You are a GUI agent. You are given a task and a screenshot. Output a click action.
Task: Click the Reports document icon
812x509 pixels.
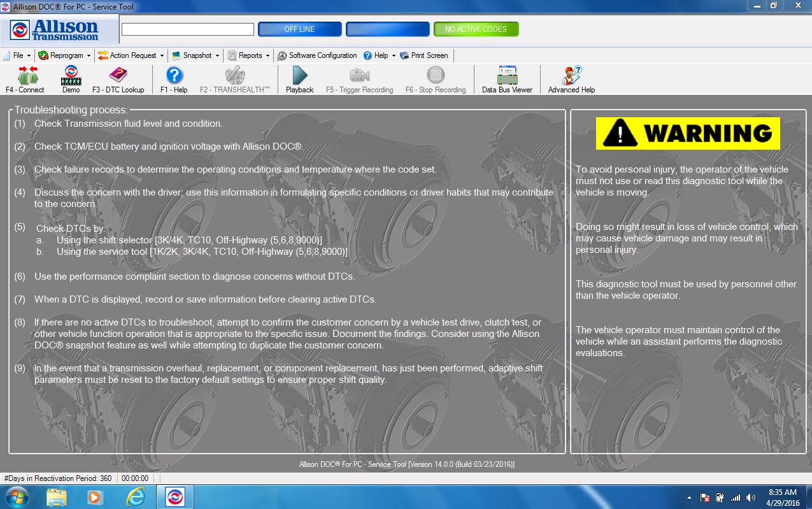coord(232,55)
